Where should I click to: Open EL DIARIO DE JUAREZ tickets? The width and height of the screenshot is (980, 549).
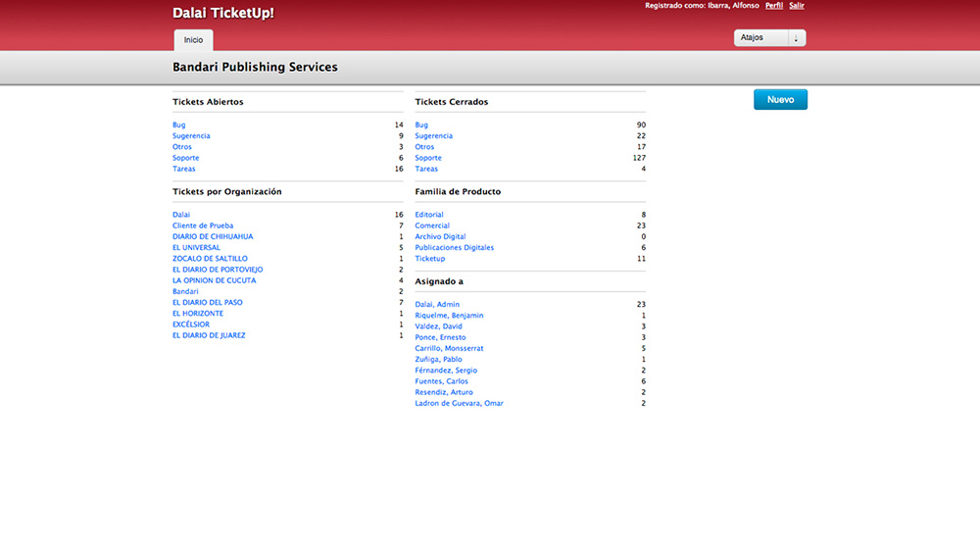[209, 335]
